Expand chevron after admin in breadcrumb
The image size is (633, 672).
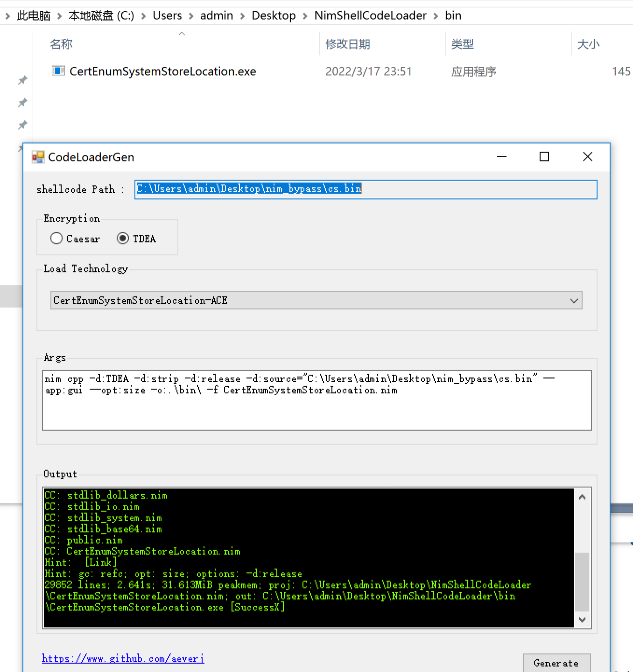(243, 16)
